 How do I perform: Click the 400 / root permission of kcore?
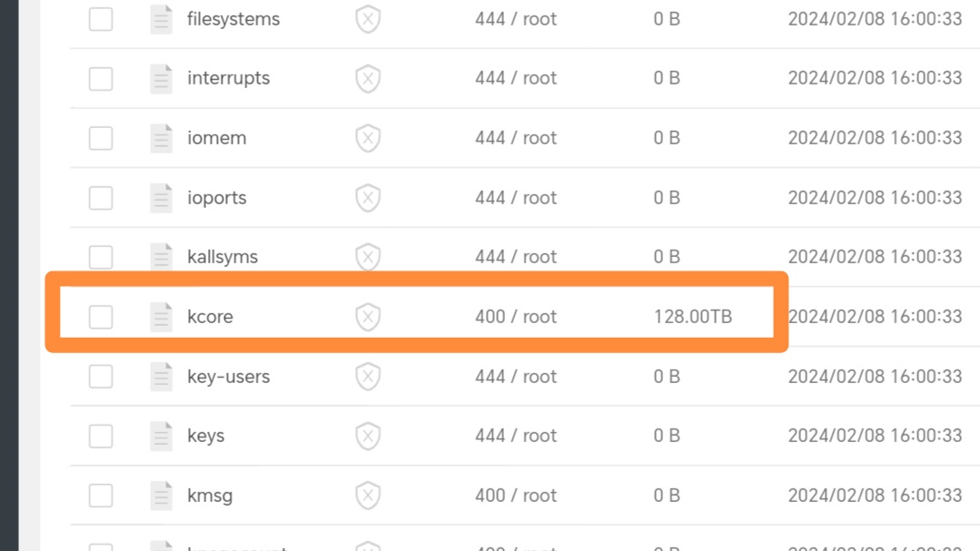click(516, 317)
